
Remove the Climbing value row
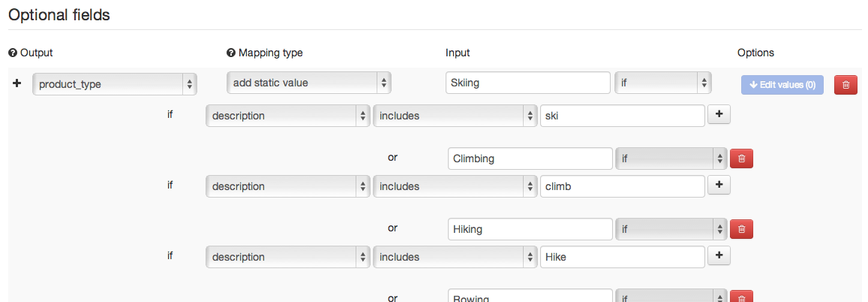click(x=741, y=159)
